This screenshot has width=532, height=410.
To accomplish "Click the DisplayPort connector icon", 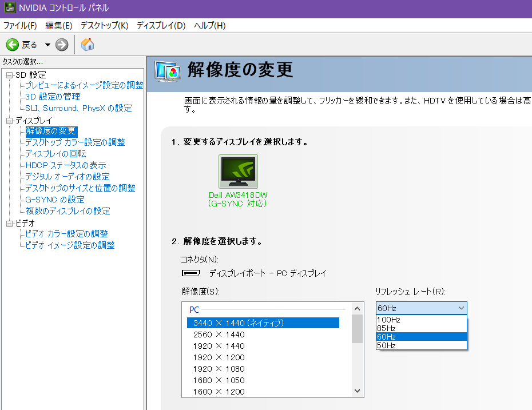I will pos(191,273).
